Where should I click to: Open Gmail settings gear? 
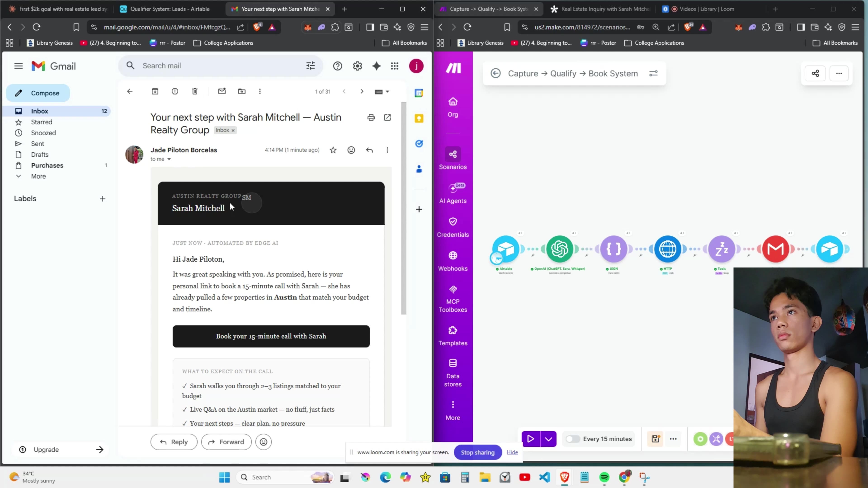point(358,66)
